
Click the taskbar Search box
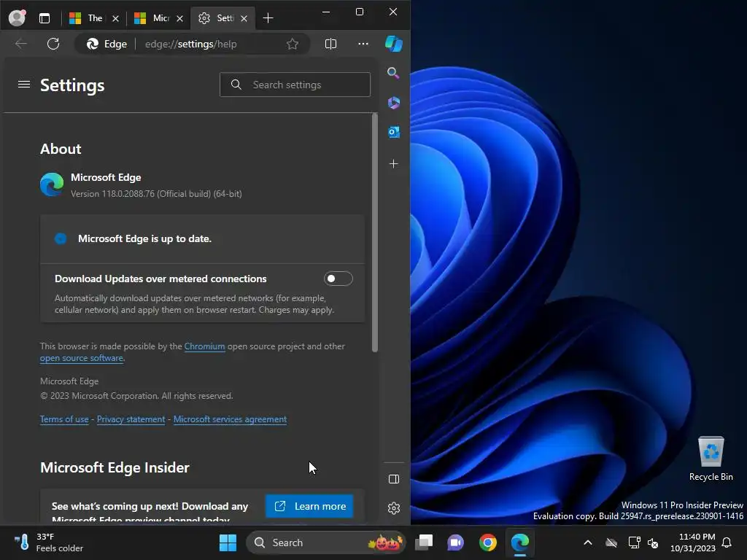[x=326, y=542]
